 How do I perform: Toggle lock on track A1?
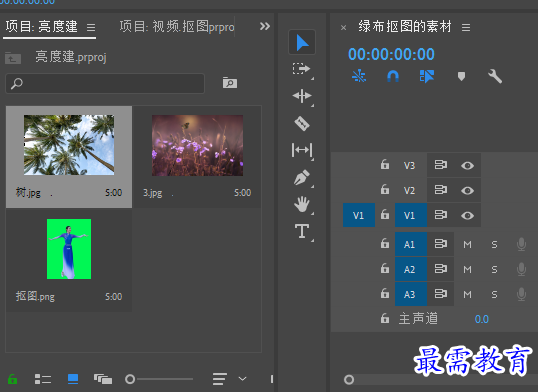(x=385, y=243)
